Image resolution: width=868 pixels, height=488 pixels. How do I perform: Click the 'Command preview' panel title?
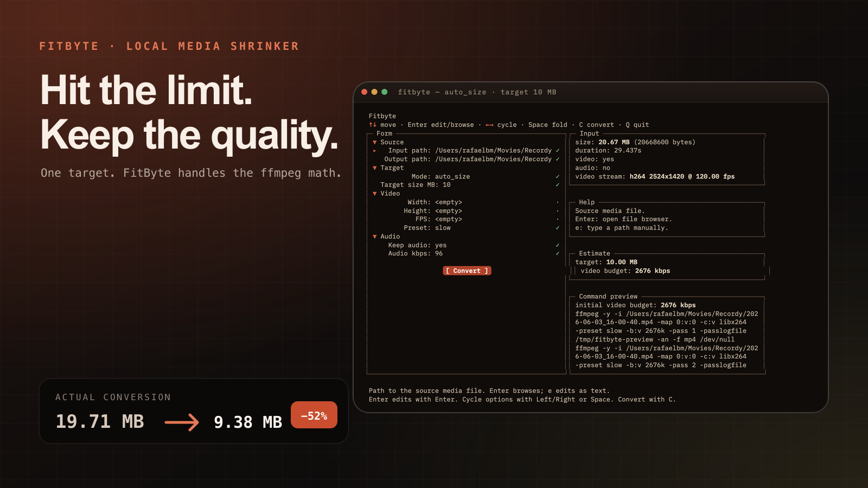click(x=608, y=297)
